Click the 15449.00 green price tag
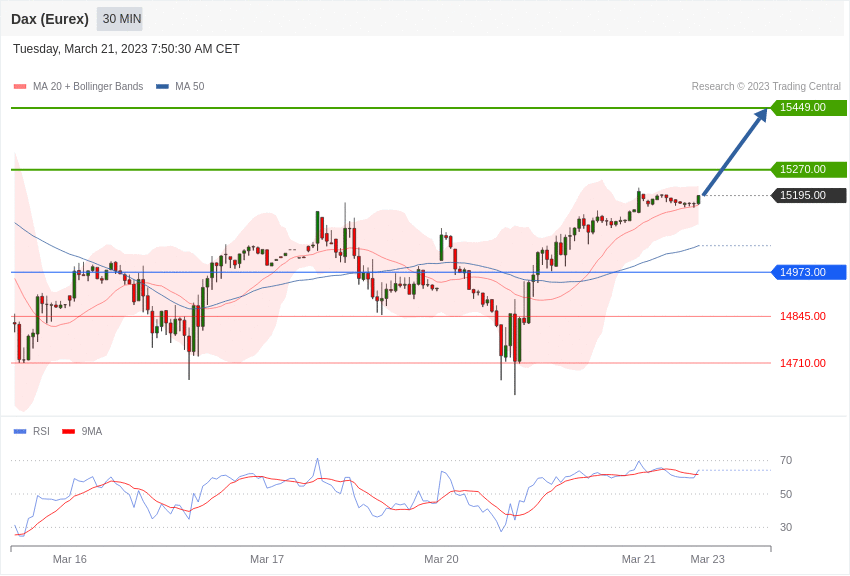The width and height of the screenshot is (850, 576). click(x=808, y=107)
